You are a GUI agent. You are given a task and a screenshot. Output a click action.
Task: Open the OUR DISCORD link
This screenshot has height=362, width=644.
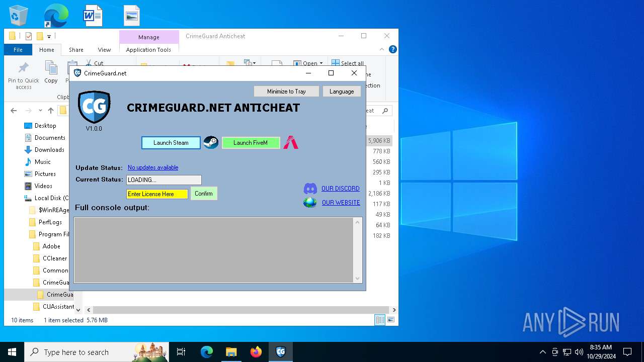(x=341, y=189)
